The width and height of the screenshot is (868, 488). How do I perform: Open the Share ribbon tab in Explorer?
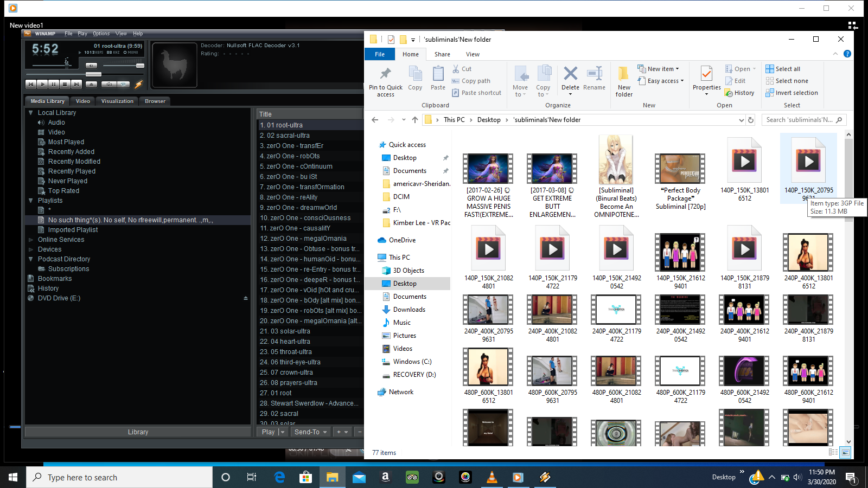tap(442, 54)
